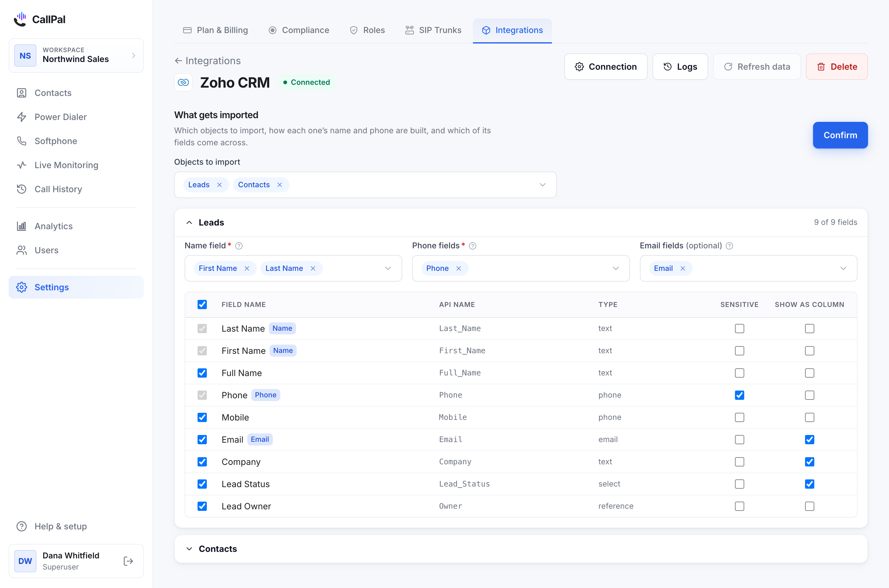Screen dimensions: 889x588
Task: Click the Connected status badge
Action: point(307,82)
